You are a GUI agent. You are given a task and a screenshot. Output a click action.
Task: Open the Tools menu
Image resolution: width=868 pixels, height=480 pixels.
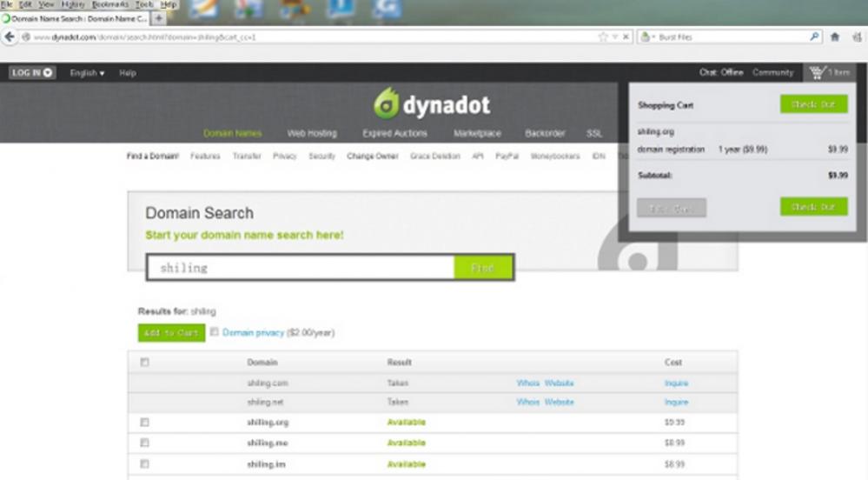(x=144, y=4)
